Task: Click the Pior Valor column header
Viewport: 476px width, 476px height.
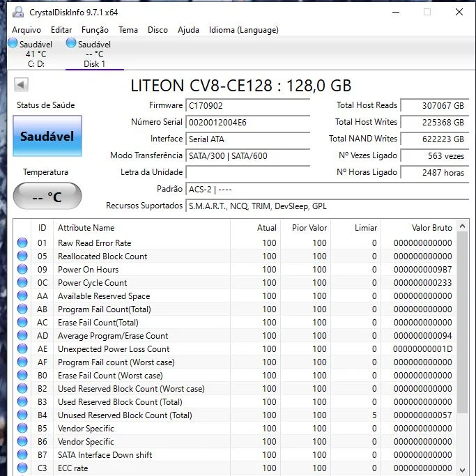Action: pyautogui.click(x=306, y=228)
